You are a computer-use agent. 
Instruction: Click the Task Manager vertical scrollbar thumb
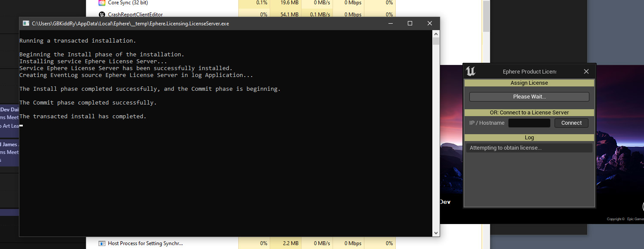coord(486,17)
